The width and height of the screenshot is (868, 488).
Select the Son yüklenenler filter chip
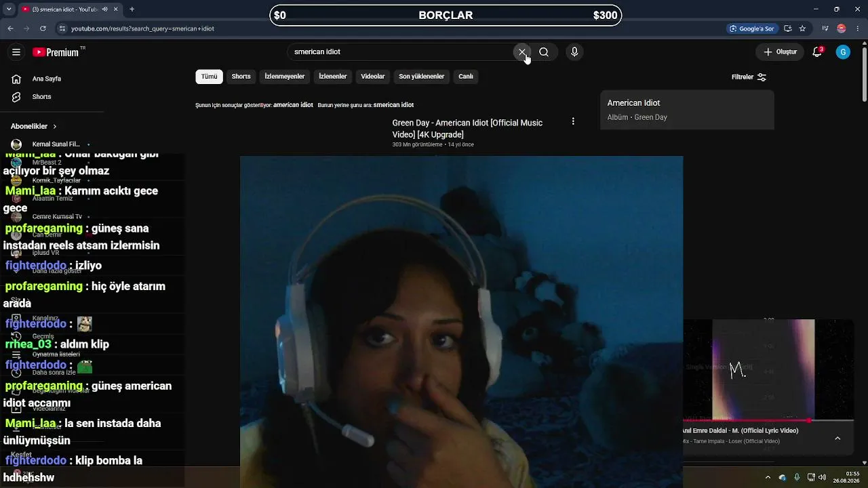421,77
